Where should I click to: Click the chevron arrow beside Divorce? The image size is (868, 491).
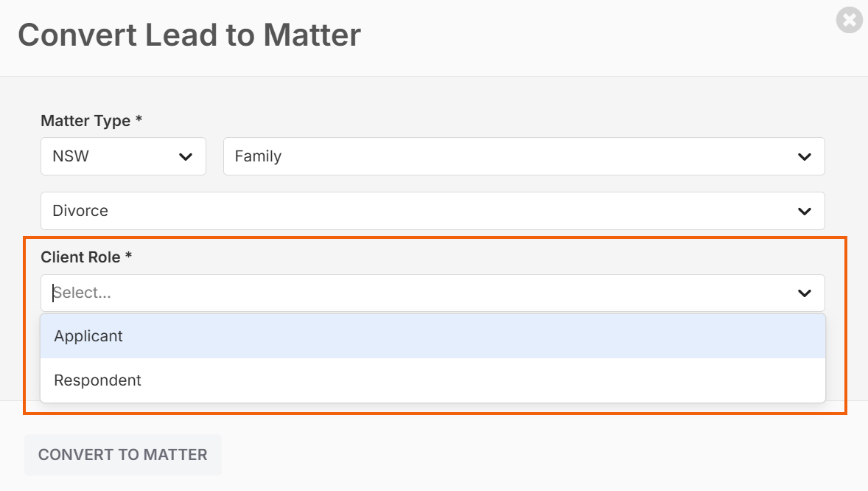[805, 211]
